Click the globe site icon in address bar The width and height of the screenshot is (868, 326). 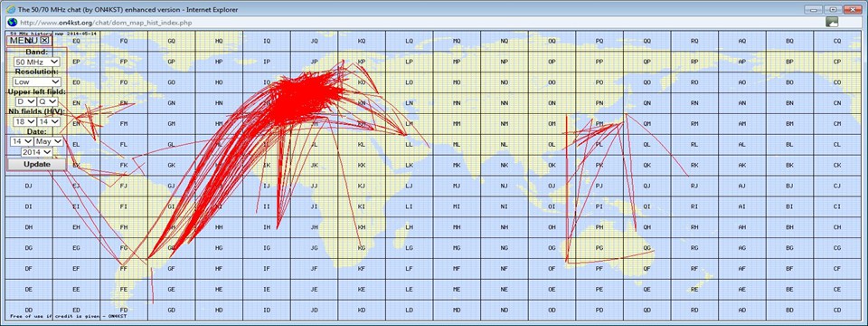[12, 22]
